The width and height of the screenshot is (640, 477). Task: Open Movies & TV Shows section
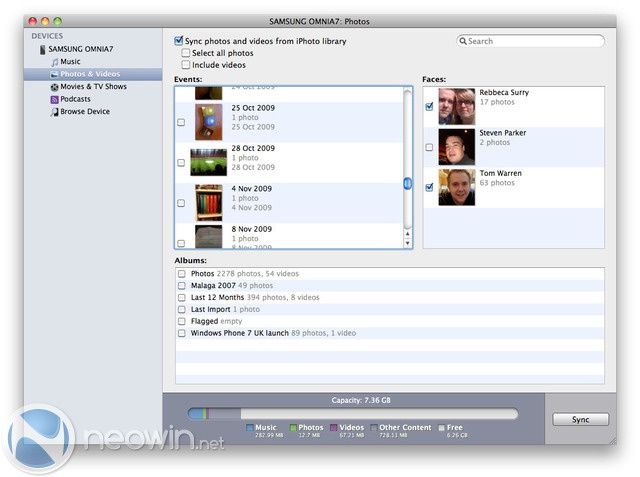coord(93,87)
